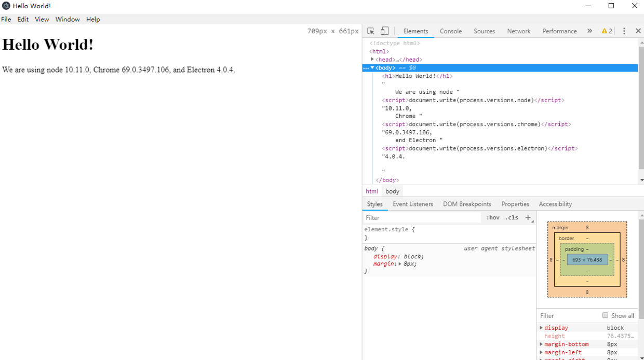Select the Styles sub-tab
The image size is (644, 360).
coord(374,204)
